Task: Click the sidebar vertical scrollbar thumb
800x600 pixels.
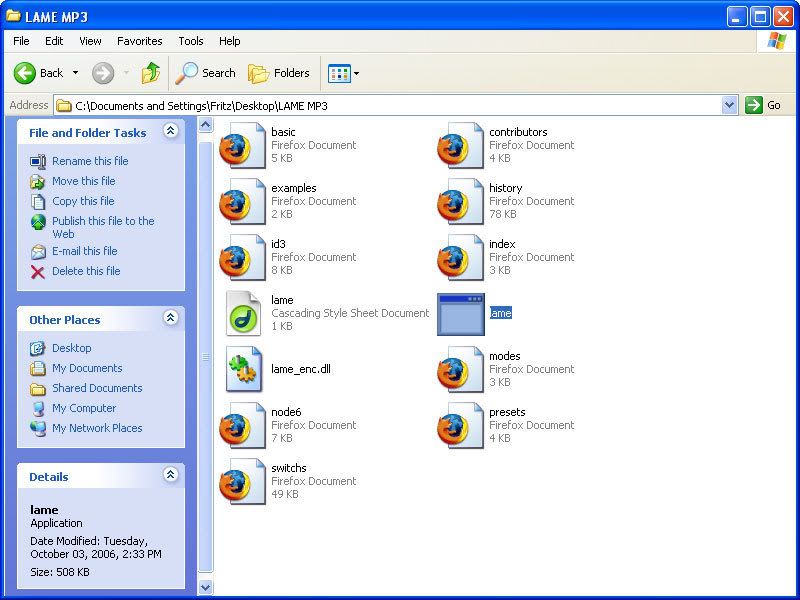Action: tap(205, 357)
